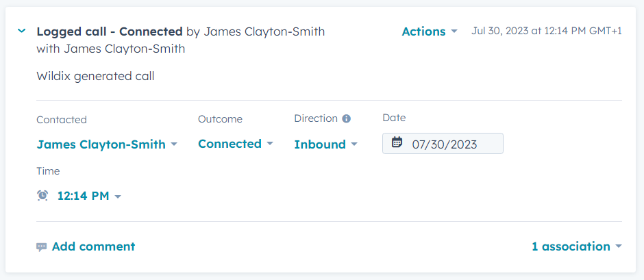Change call Direction from Inbound
The width and height of the screenshot is (644, 280).
pos(320,144)
